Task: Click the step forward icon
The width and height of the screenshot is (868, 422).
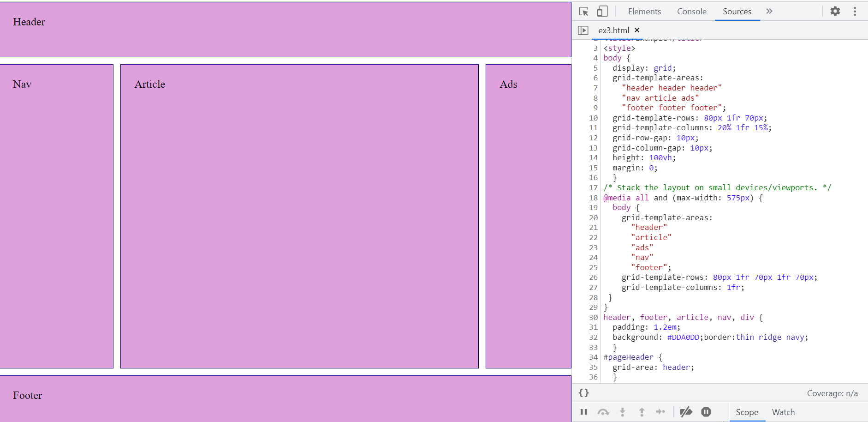Action: pos(660,412)
